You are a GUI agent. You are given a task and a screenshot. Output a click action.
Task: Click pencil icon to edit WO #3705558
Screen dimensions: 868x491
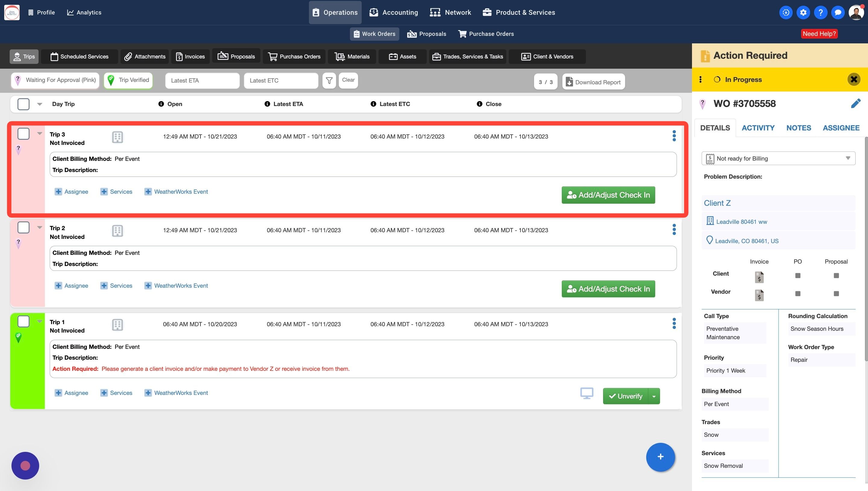pos(856,104)
